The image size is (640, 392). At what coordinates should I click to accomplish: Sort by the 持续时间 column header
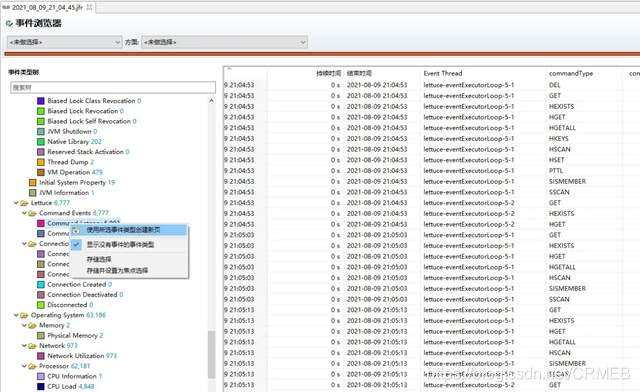coord(329,74)
